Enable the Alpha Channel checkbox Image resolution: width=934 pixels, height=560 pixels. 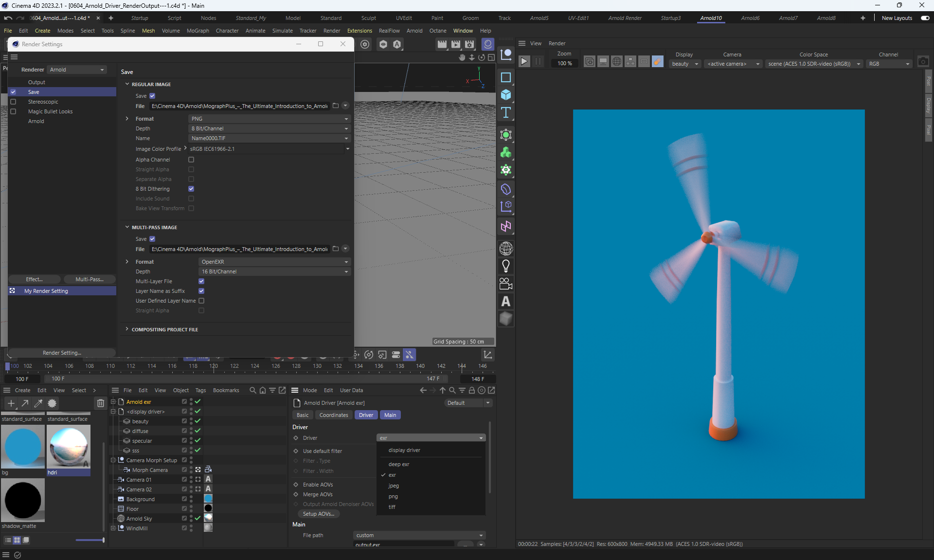coord(191,160)
